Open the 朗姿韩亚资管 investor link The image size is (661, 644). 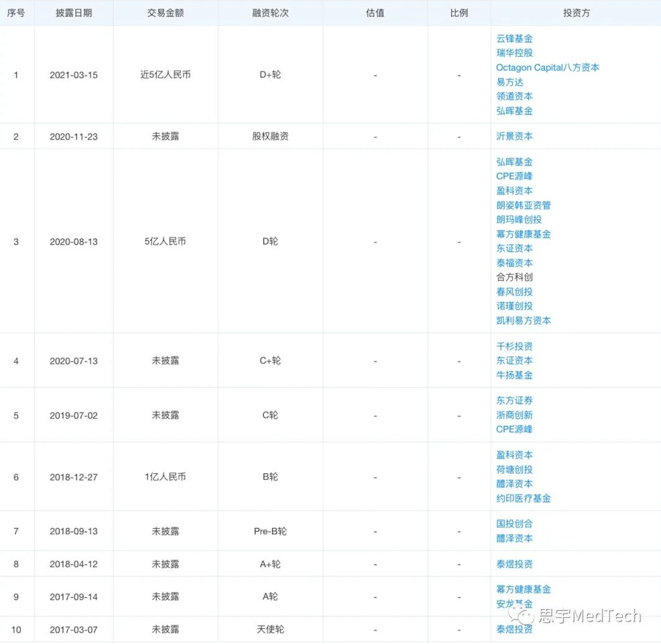tap(523, 205)
